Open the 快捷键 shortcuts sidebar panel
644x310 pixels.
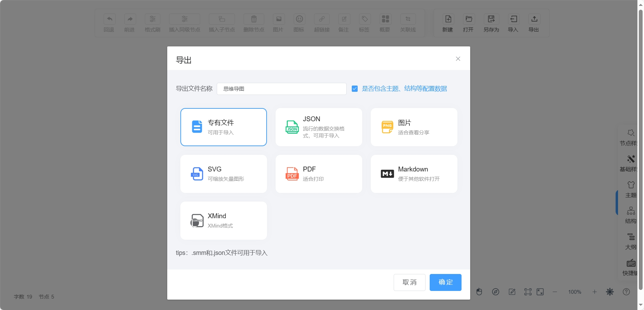(x=630, y=267)
